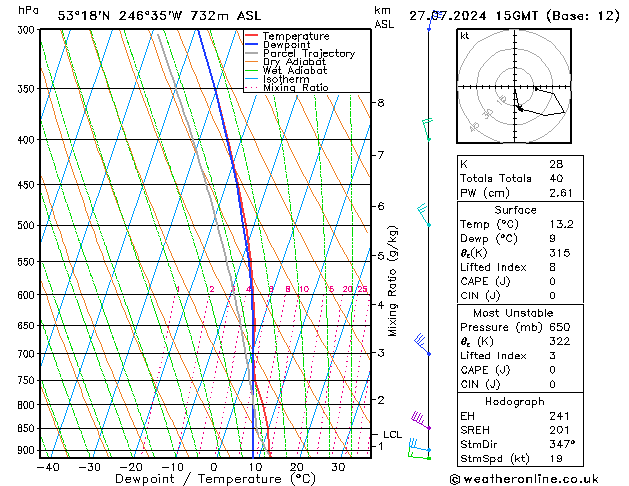
Task: Click the wind barb at 700 hPa level
Action: click(422, 344)
